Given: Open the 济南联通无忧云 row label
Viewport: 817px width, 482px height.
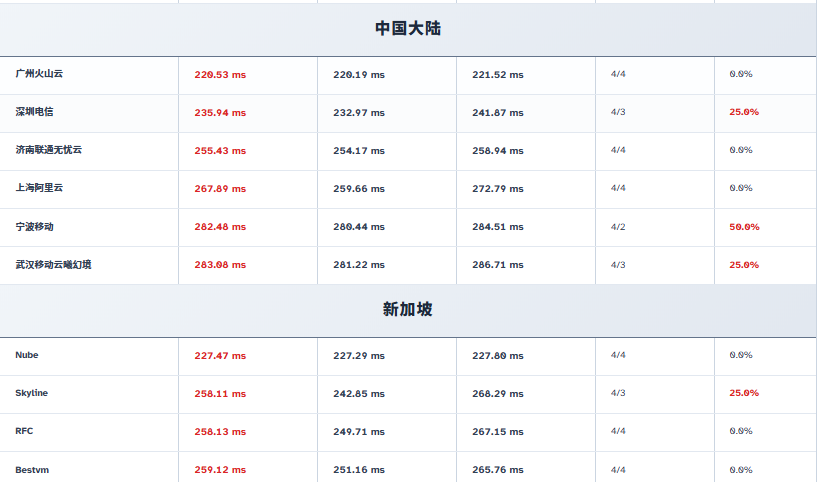Looking at the screenshot, I should point(48,150).
